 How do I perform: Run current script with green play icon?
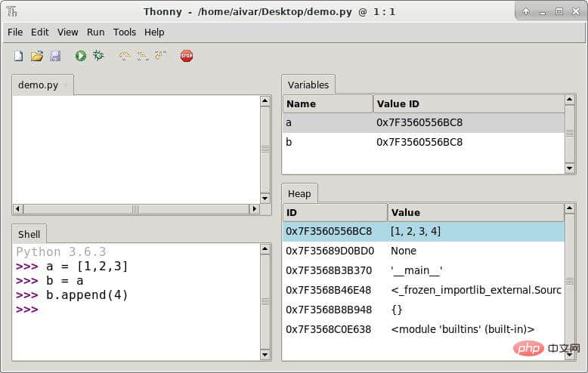[x=81, y=56]
